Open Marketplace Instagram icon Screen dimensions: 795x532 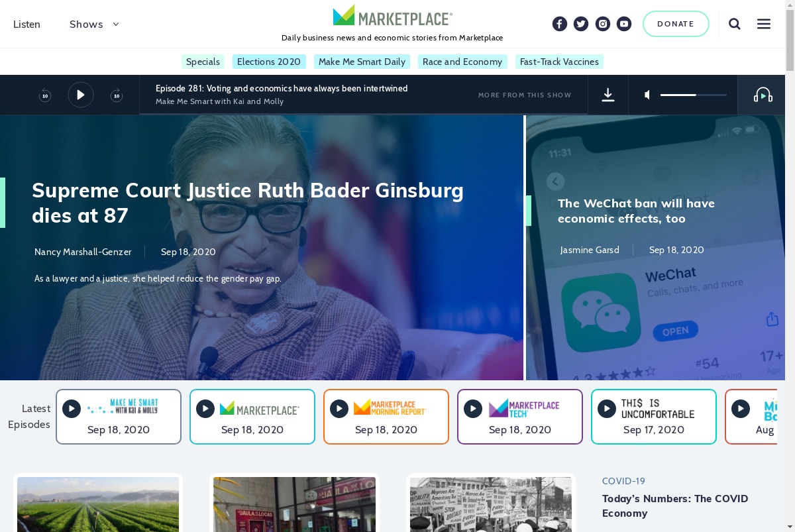[603, 24]
